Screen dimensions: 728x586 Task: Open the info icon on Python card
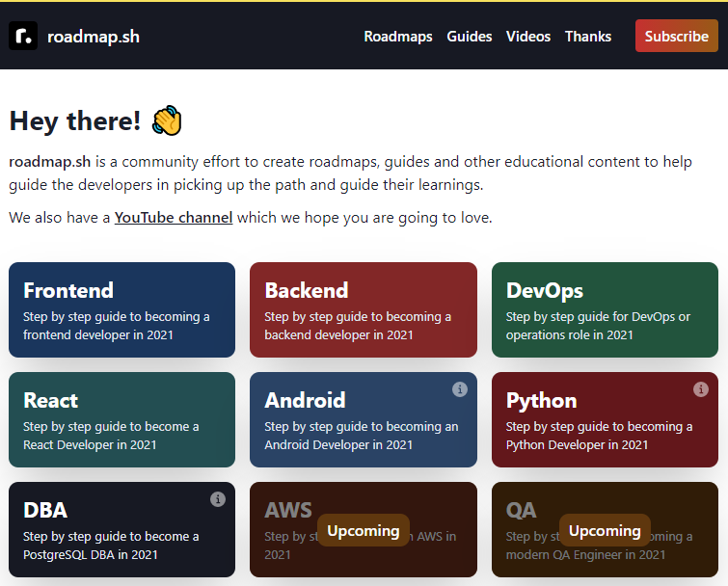(x=701, y=389)
